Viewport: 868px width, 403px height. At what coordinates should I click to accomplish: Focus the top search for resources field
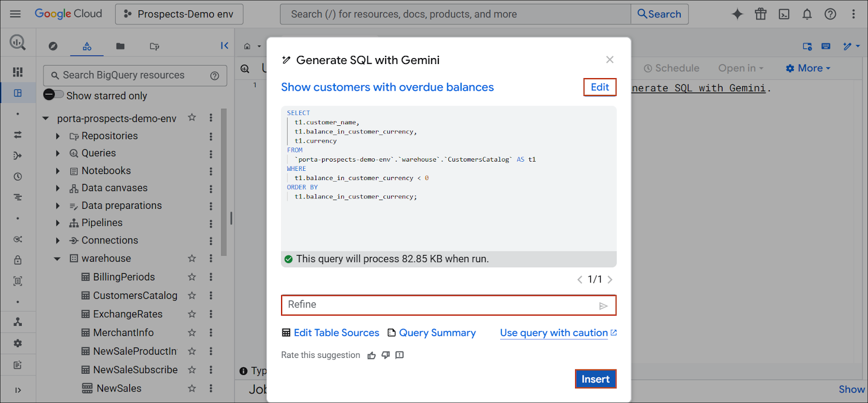(x=455, y=14)
